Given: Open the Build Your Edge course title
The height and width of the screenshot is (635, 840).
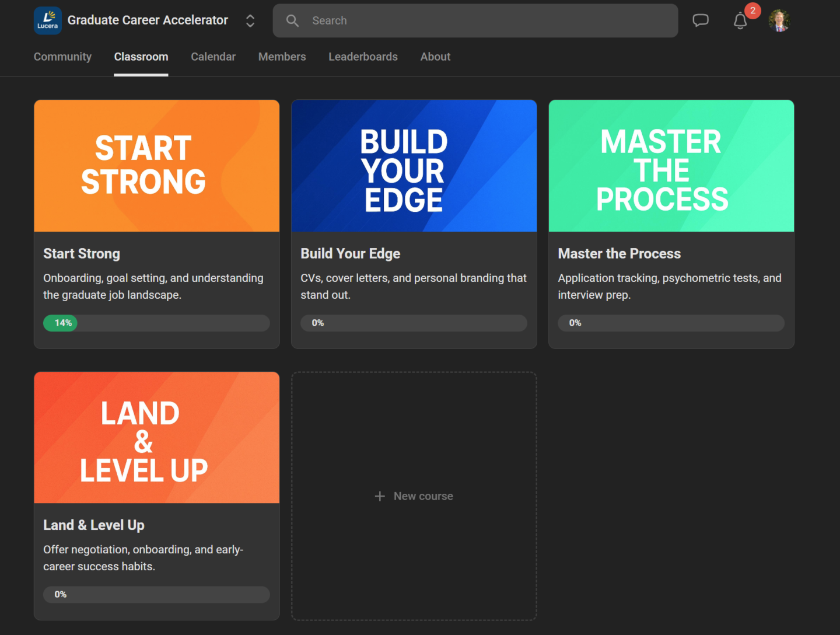Looking at the screenshot, I should (x=350, y=253).
